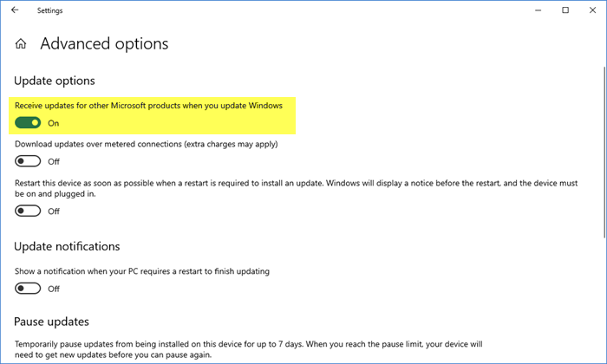Open the Settings home page via house icon
The width and height of the screenshot is (607, 364).
point(21,43)
